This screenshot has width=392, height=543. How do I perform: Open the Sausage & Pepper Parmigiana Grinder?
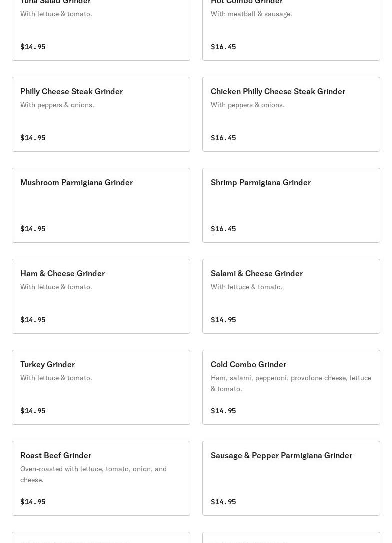point(291,478)
